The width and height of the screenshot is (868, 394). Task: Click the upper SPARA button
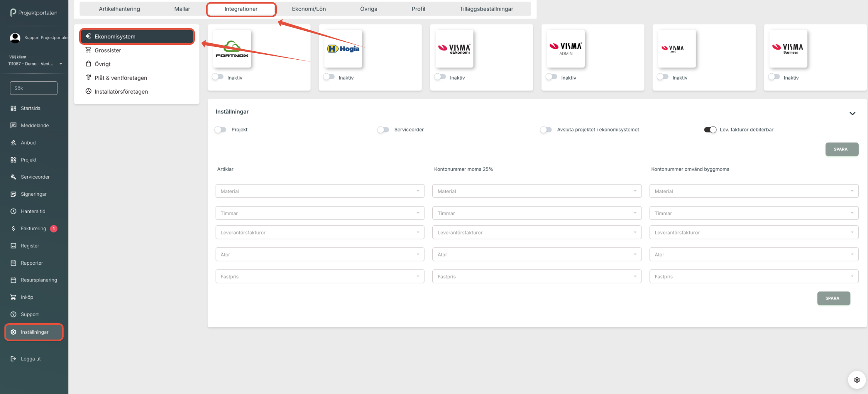(x=842, y=149)
